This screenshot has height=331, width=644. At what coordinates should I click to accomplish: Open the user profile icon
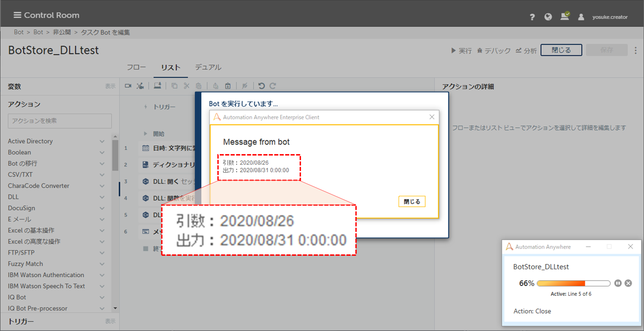pyautogui.click(x=581, y=17)
